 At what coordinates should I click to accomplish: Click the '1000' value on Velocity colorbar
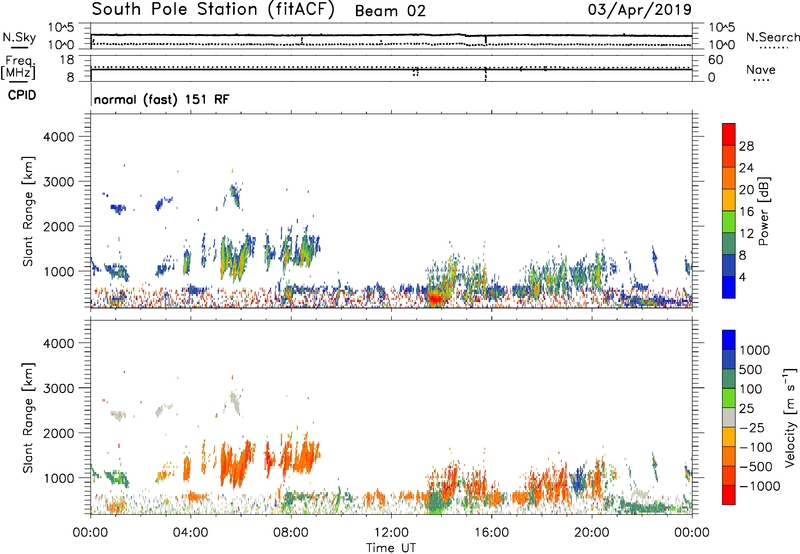[755, 350]
